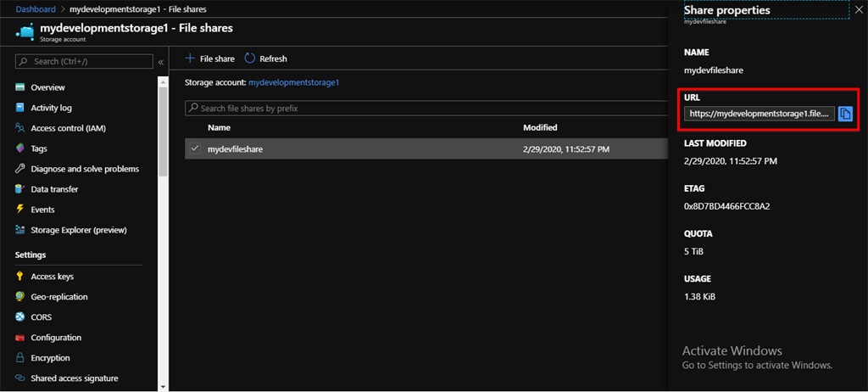868x392 pixels.
Task: Open Storage Explorer (preview) menu item
Action: [x=79, y=230]
